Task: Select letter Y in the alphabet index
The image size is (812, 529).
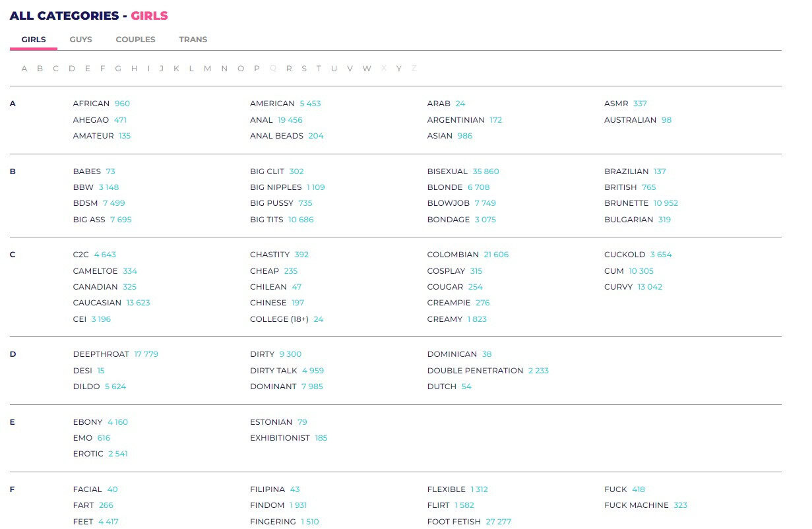Action: [x=398, y=69]
